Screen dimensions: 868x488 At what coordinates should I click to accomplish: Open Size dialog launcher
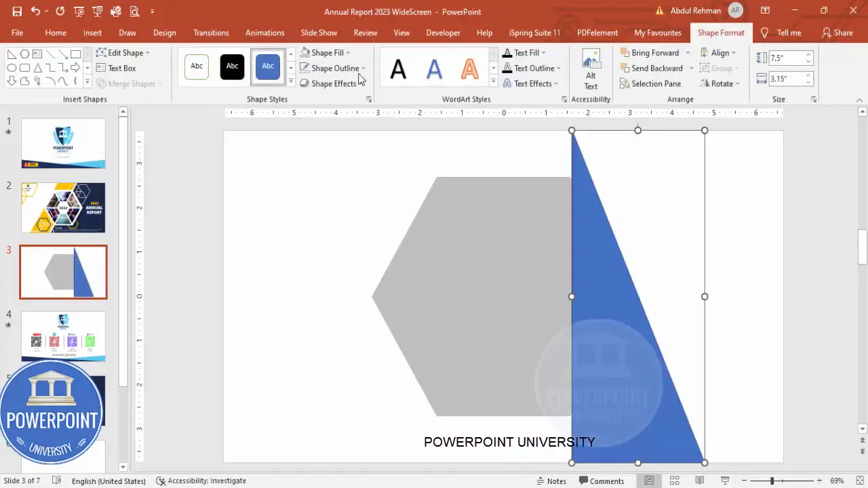(814, 100)
